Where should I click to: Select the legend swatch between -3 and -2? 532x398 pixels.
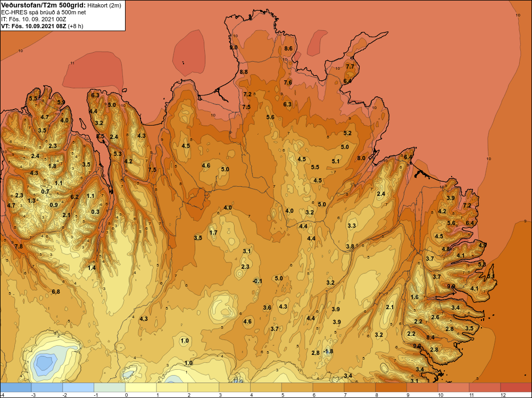pyautogui.click(x=47, y=387)
